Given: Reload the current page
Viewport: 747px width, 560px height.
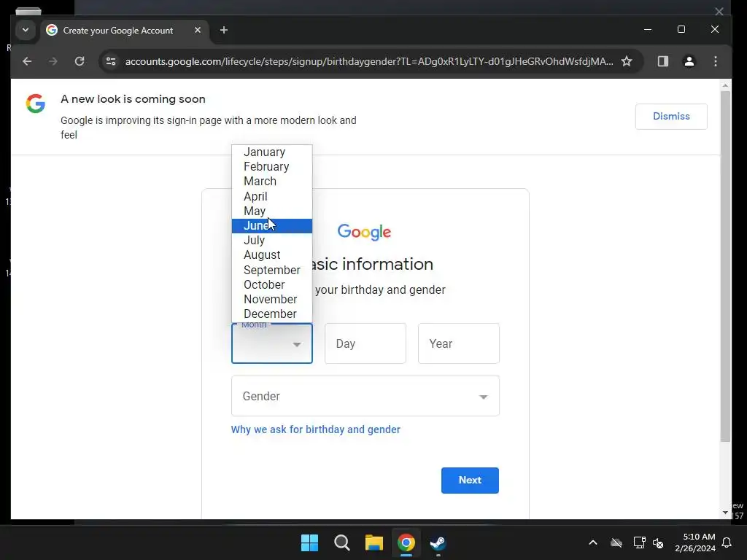Looking at the screenshot, I should coord(80,61).
